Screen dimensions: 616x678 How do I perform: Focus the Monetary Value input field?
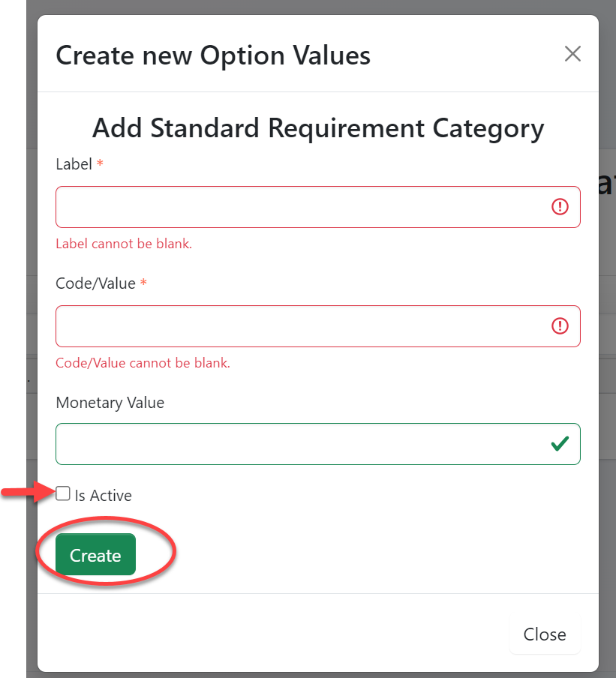(x=300, y=444)
